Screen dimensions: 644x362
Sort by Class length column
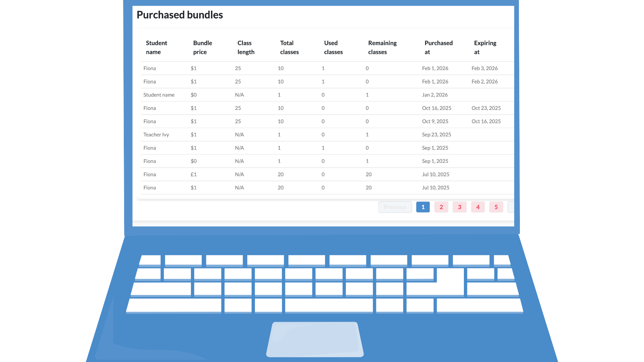coord(246,47)
